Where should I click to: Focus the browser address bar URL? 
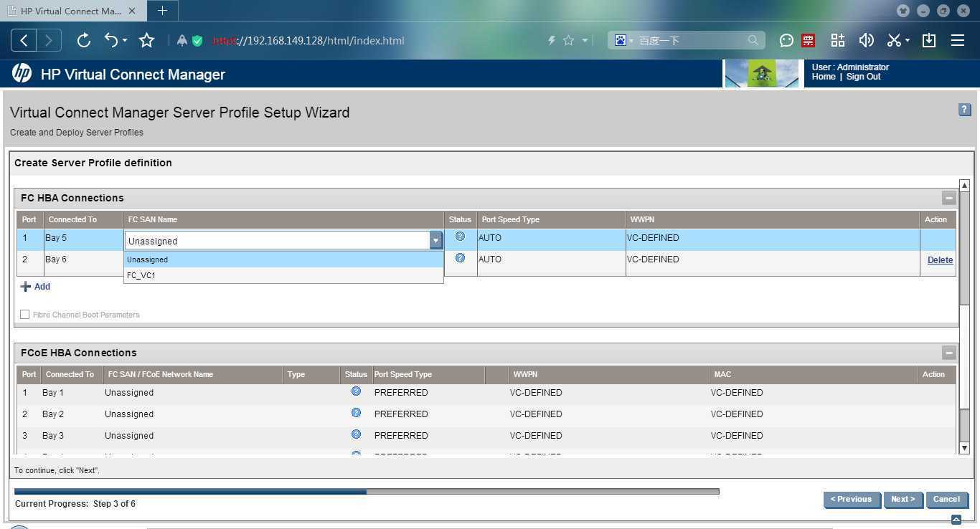[308, 41]
